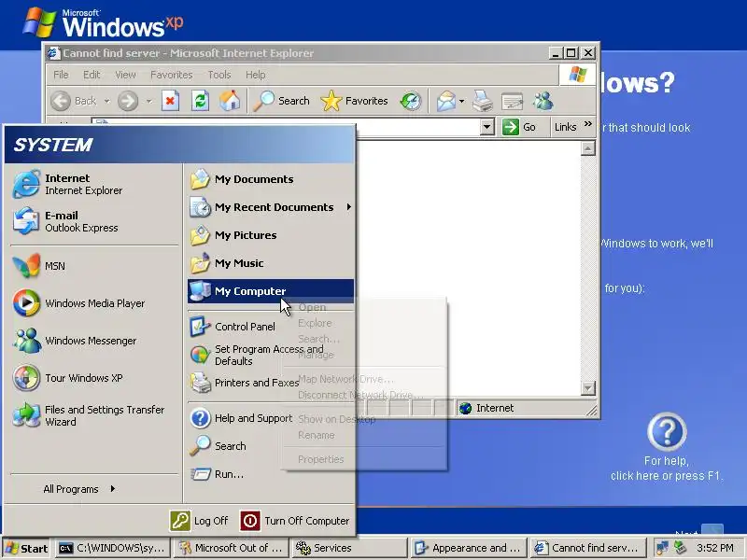Image resolution: width=747 pixels, height=560 pixels.
Task: Switch to C:\WINDOWS\sy... taskbar window
Action: [111, 548]
